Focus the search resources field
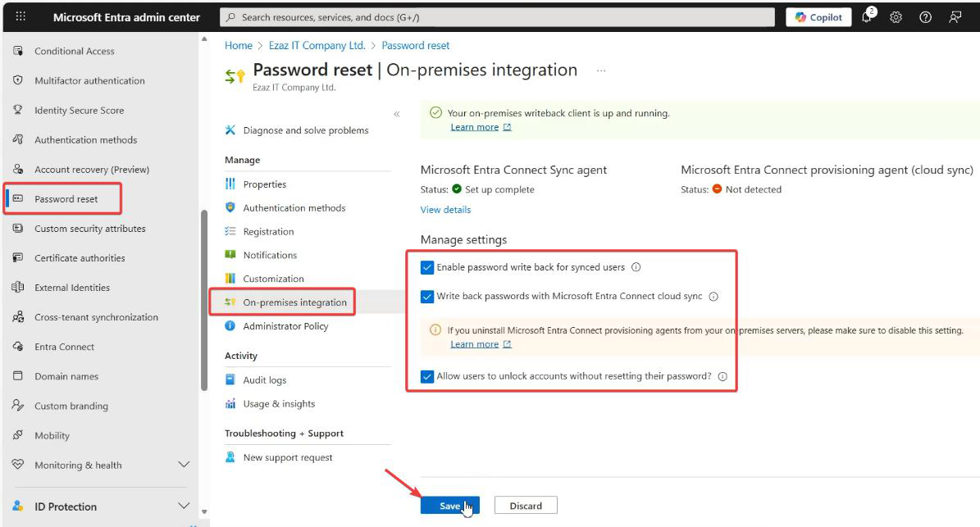 click(x=497, y=17)
